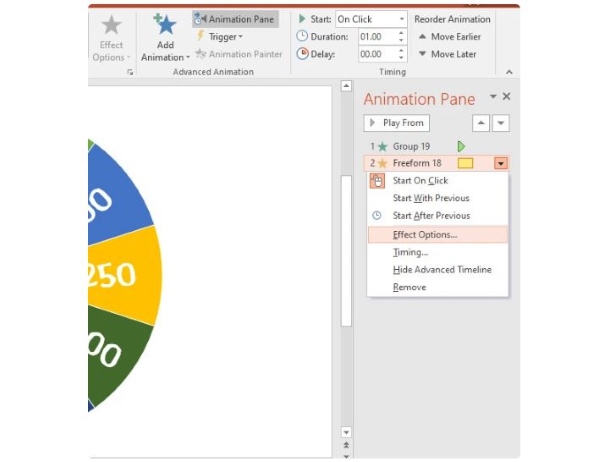
Task: Click Move Later in Reorder Animation
Action: (x=449, y=54)
